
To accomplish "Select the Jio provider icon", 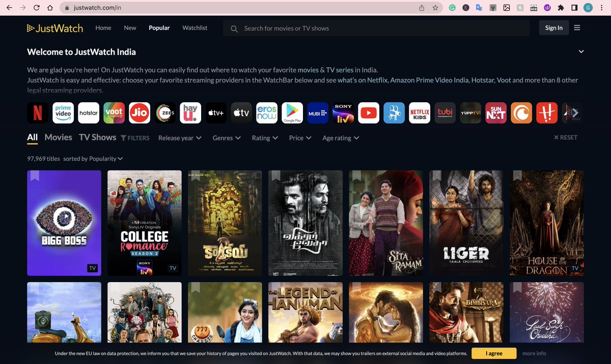I will (x=140, y=113).
